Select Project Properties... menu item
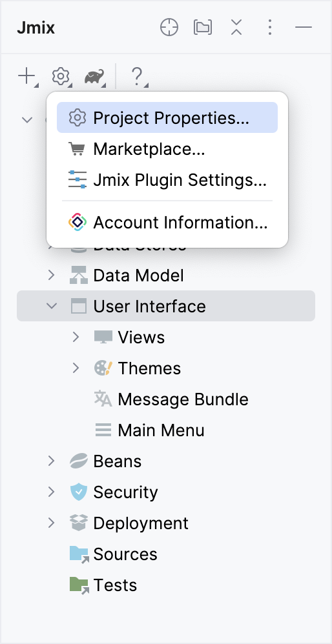Image resolution: width=332 pixels, height=644 pixels. pyautogui.click(x=167, y=117)
